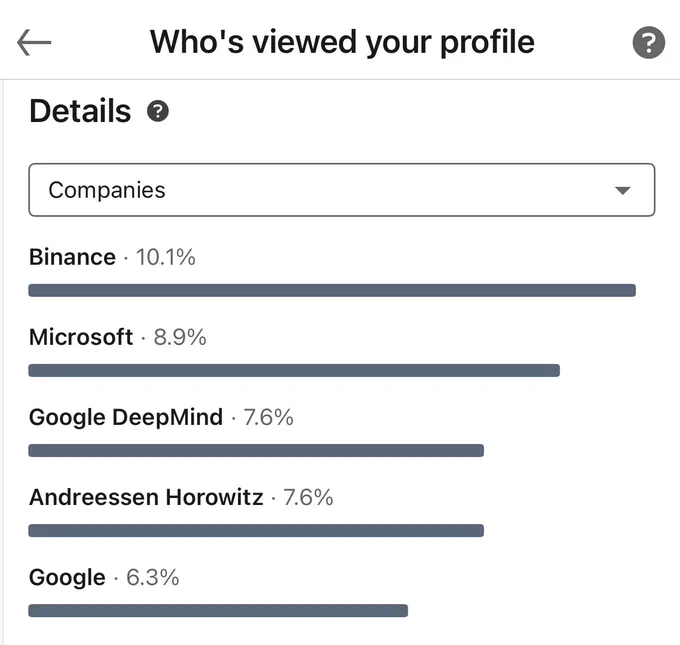This screenshot has height=645, width=680.
Task: Click the Binance percentage bar
Action: pos(332,290)
